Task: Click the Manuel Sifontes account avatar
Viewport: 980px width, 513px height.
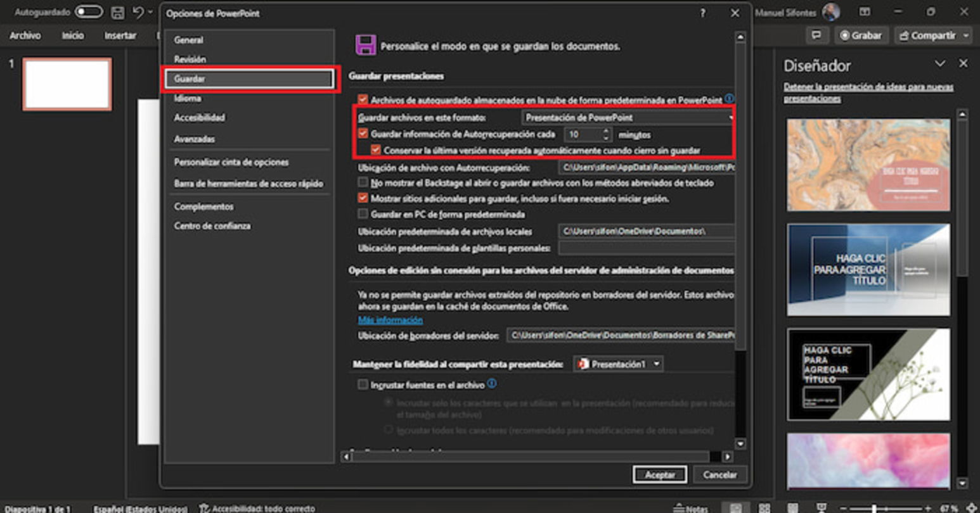Action: tap(831, 12)
